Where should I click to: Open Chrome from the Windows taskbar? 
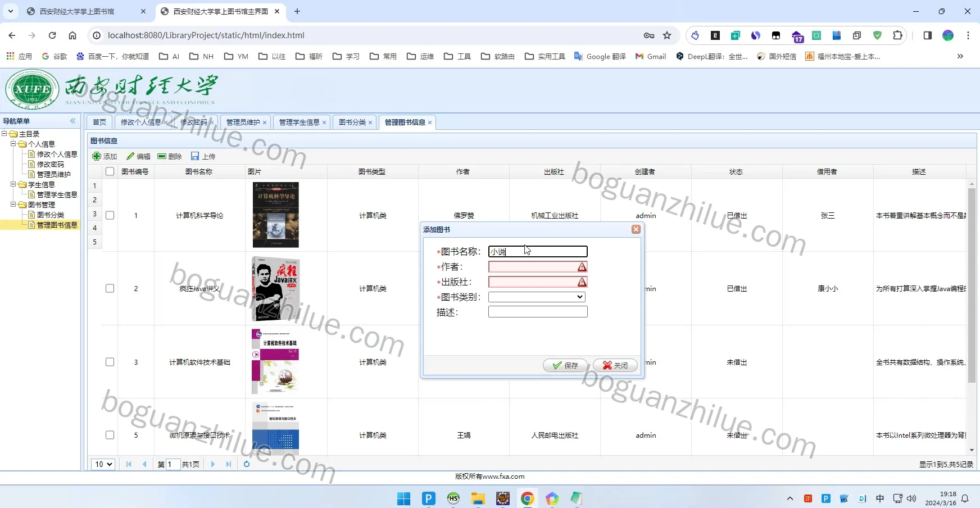pos(527,498)
